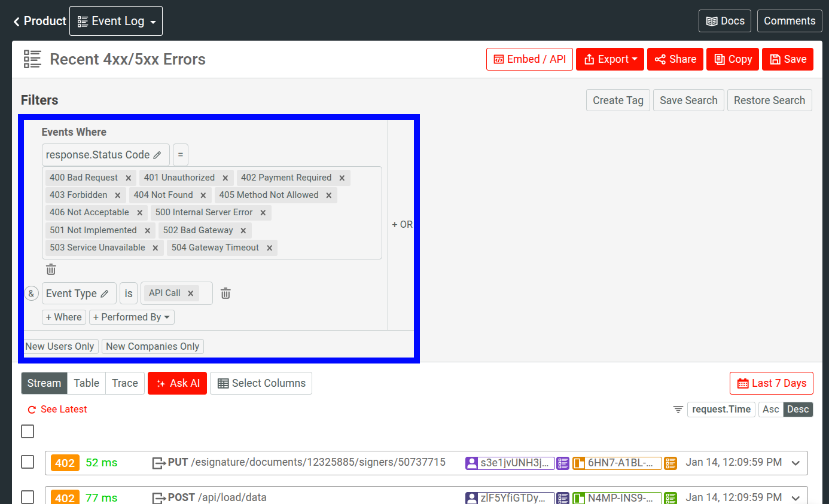Click the purple user avatar icon beside s3e1jvUNH3j
829x504 pixels.
[x=473, y=462]
